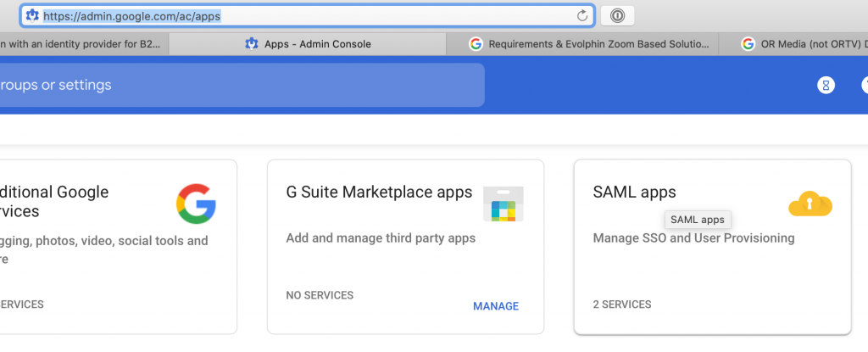The height and width of the screenshot is (352, 868).
Task: Click the Google favicon on OR Media tab
Action: coord(748,44)
